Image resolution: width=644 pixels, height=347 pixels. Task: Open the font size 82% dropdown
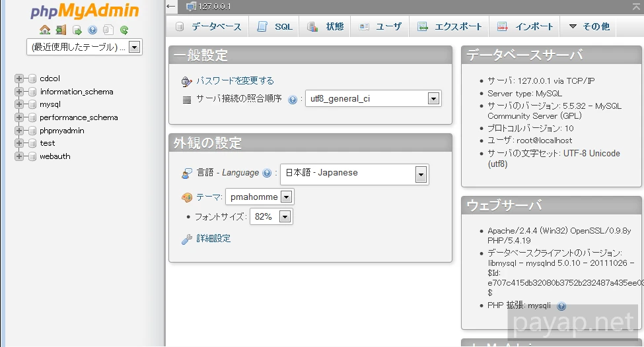[285, 216]
